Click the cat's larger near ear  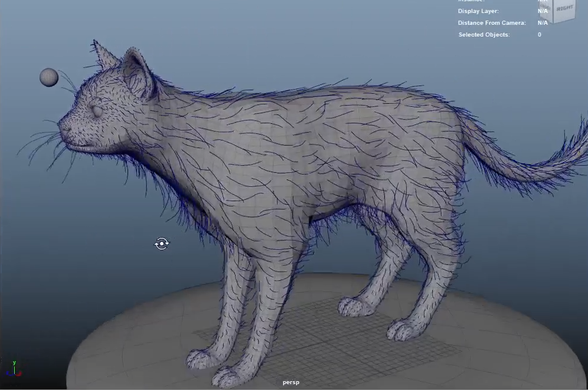(x=138, y=74)
